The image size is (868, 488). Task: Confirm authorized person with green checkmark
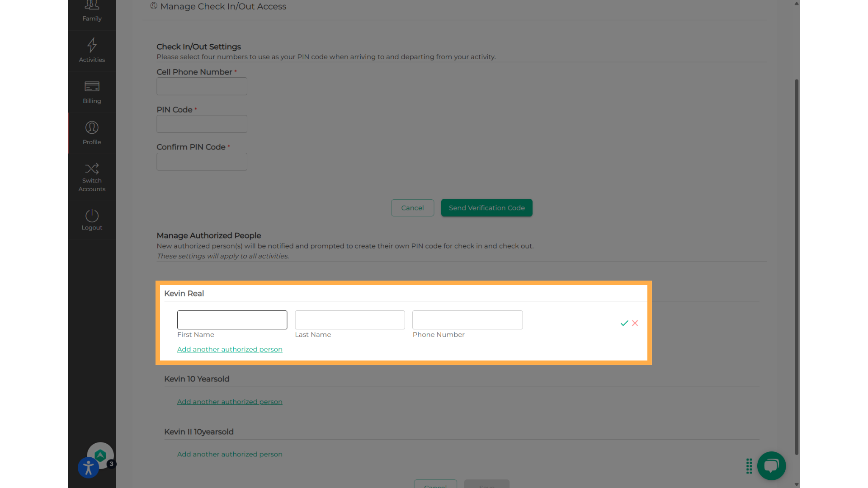[624, 323]
